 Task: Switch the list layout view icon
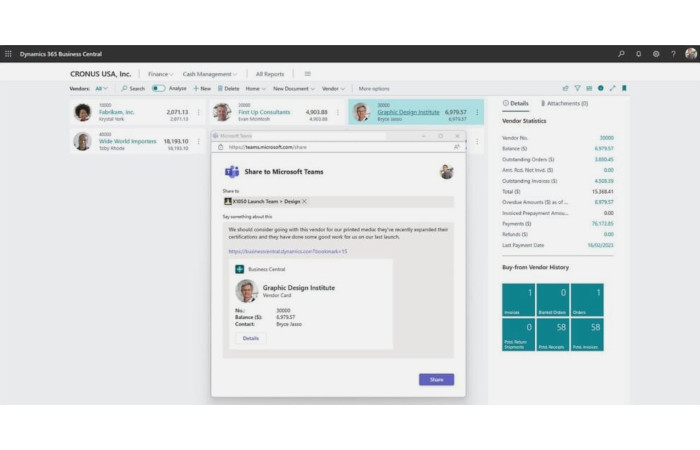pos(589,88)
